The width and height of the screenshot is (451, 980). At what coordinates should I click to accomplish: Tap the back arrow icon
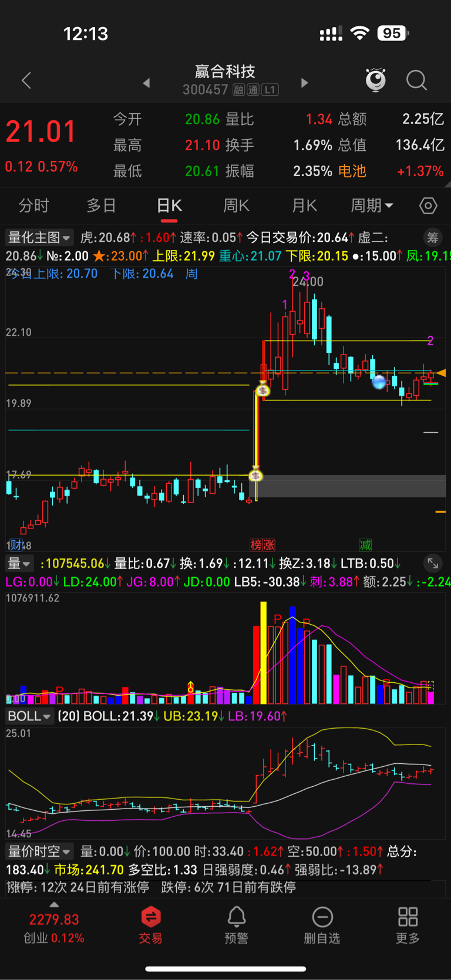click(x=26, y=80)
